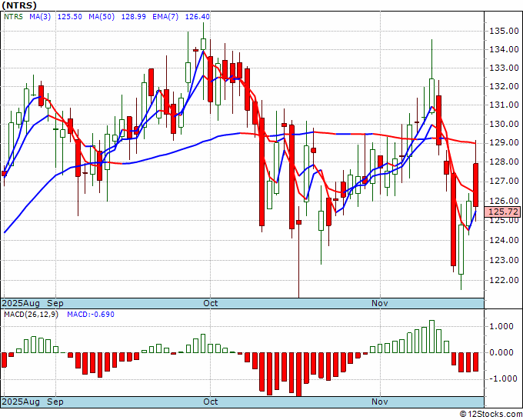Click the Oct label on price chart axis
523x420 pixels.
[x=211, y=304]
